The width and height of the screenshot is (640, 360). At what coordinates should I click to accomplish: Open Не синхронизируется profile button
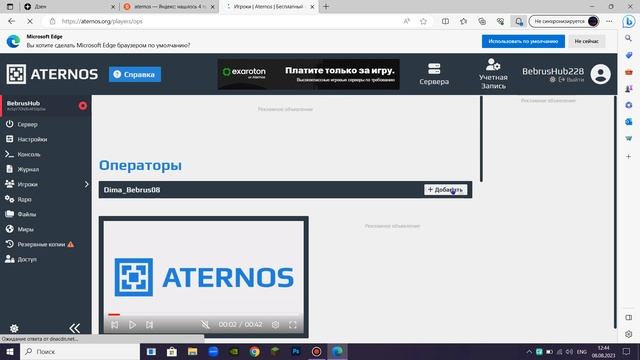click(x=564, y=21)
